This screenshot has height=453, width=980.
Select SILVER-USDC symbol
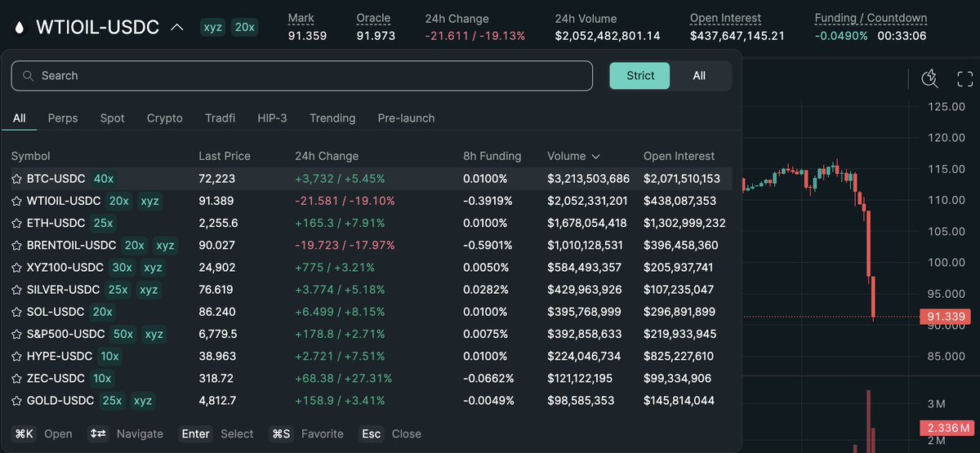tap(63, 290)
